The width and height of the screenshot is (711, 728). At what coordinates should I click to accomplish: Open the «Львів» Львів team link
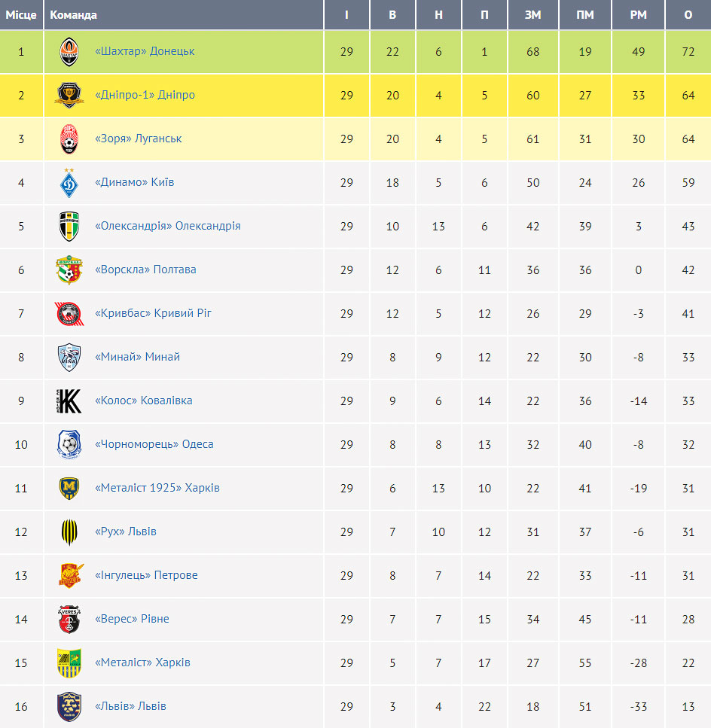(130, 705)
